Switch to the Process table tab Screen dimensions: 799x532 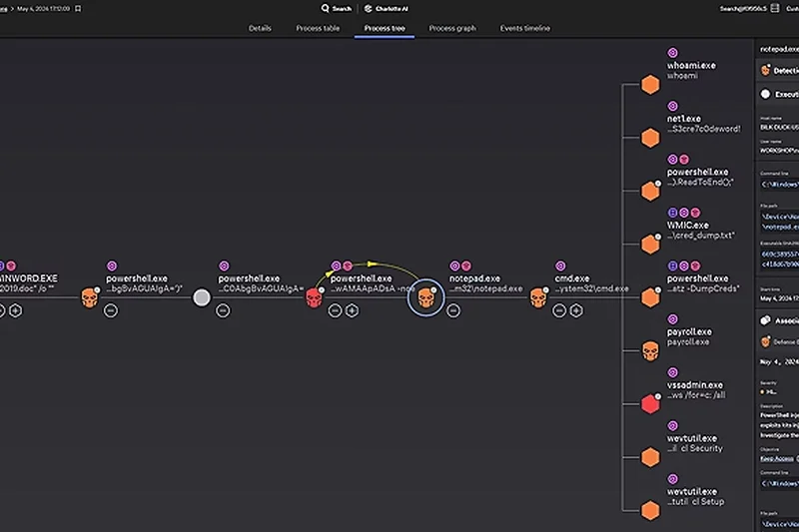[x=318, y=28]
